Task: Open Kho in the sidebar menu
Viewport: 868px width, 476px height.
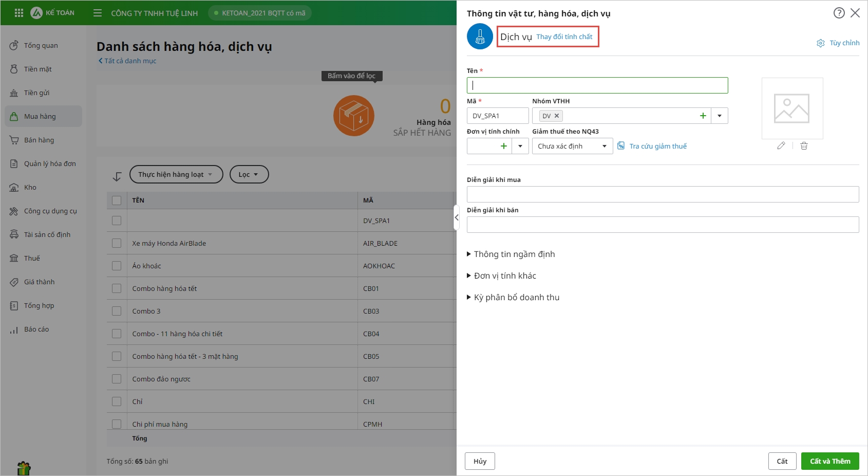Action: (x=30, y=187)
